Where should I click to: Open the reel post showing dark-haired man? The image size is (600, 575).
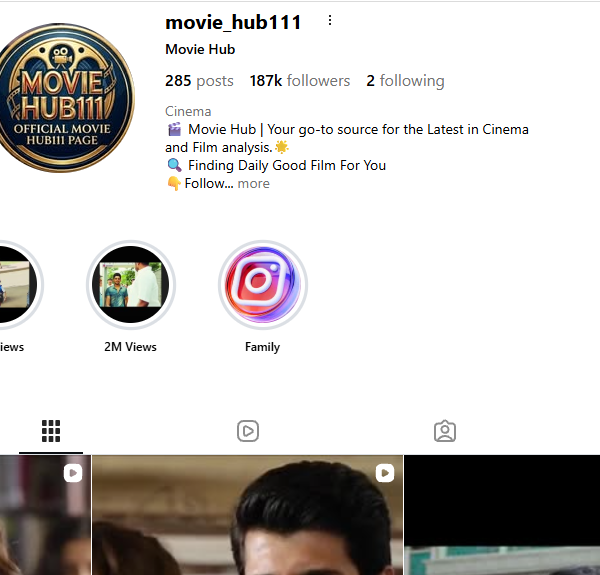(x=248, y=515)
